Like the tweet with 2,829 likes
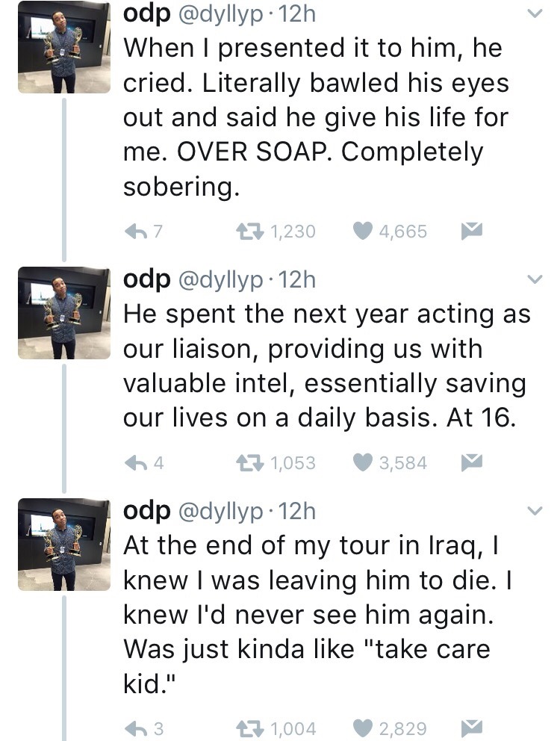The image size is (560, 741). [x=361, y=728]
